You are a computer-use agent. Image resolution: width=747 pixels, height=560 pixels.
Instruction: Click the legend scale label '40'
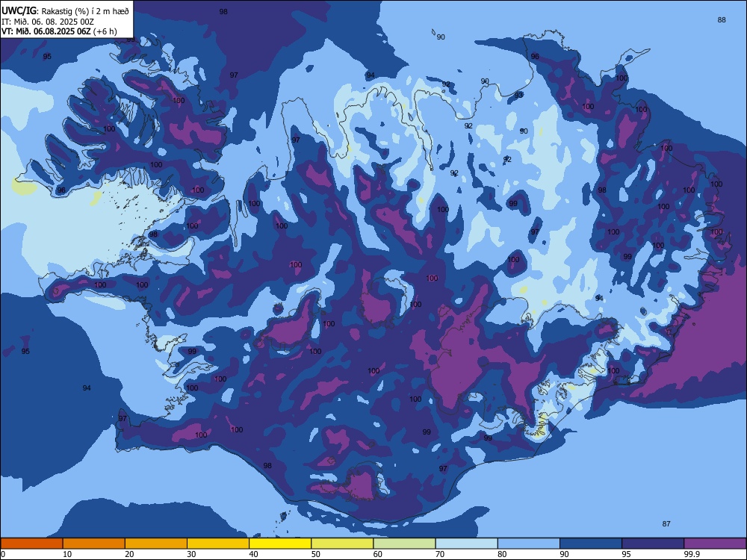(253, 554)
